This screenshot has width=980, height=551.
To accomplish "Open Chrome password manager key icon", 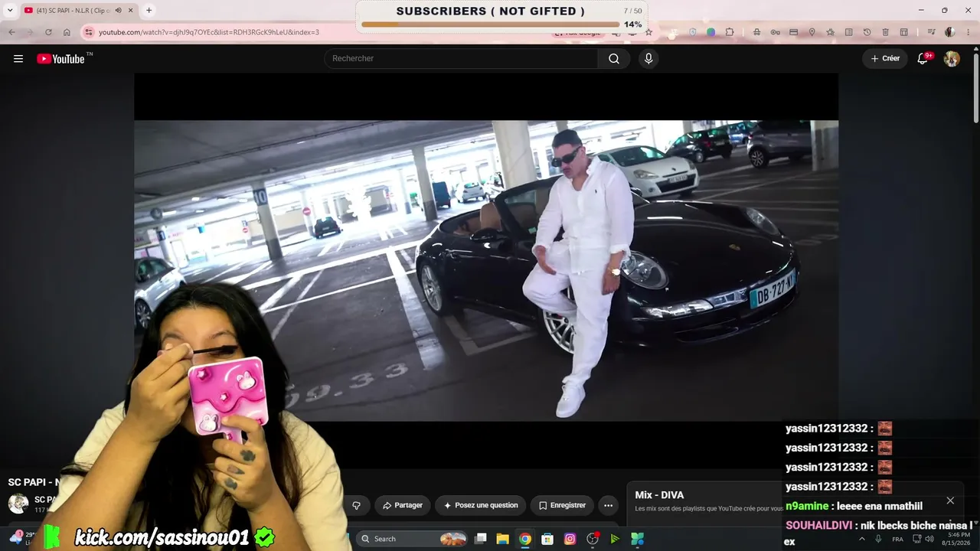I will [775, 32].
